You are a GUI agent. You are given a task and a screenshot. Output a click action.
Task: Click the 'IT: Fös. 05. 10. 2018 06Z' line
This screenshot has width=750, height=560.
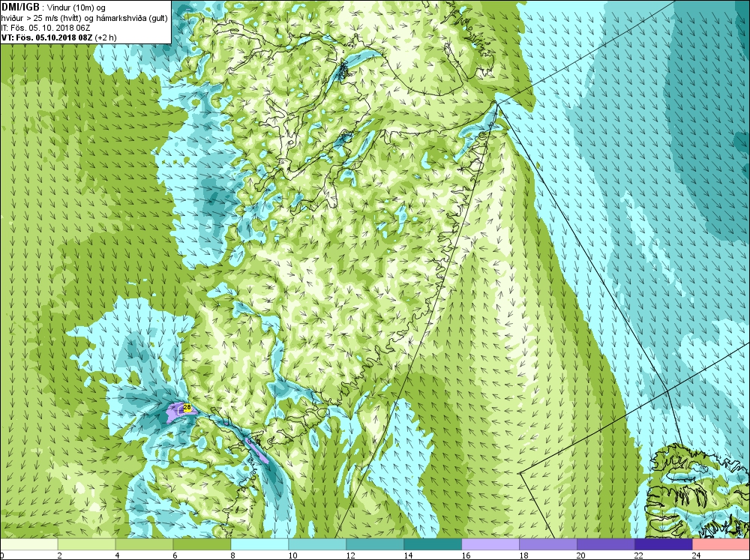click(x=46, y=28)
